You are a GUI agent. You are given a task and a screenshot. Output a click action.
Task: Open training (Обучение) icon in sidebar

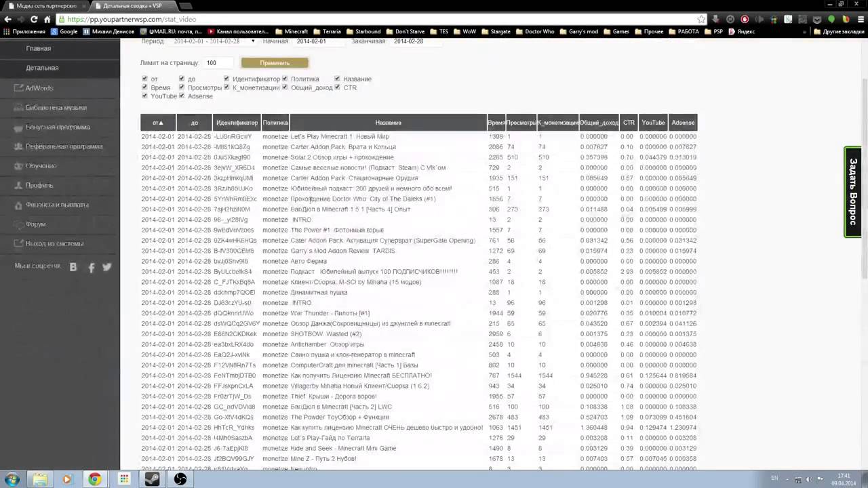19,166
